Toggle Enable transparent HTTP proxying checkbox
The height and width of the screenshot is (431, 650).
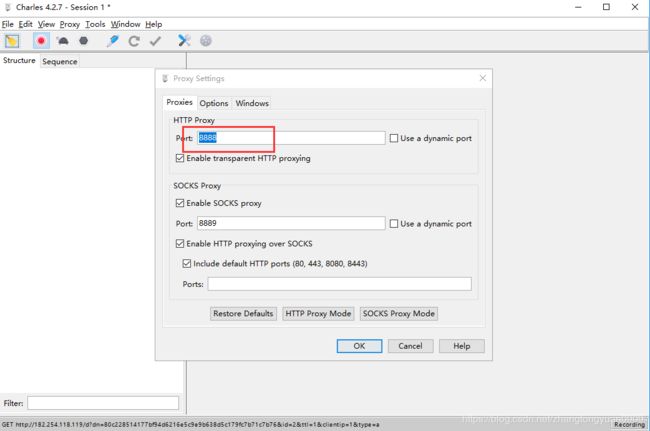[180, 158]
